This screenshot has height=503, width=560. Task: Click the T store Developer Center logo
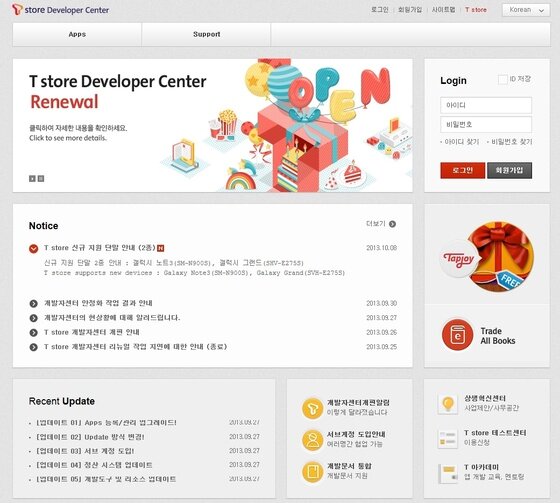[x=61, y=10]
